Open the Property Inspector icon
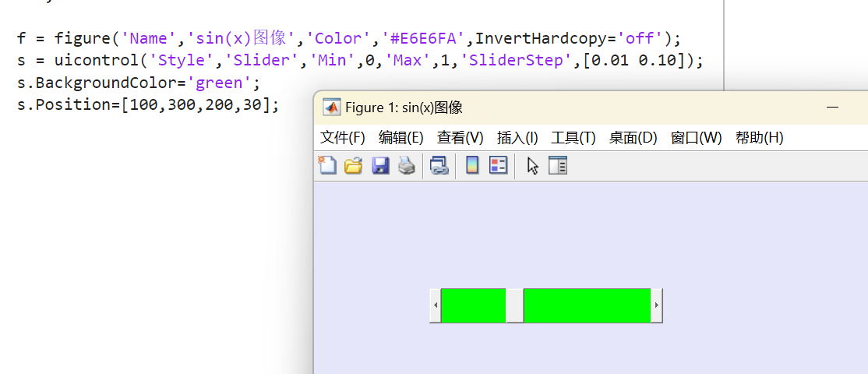This screenshot has width=868, height=374. [x=558, y=165]
